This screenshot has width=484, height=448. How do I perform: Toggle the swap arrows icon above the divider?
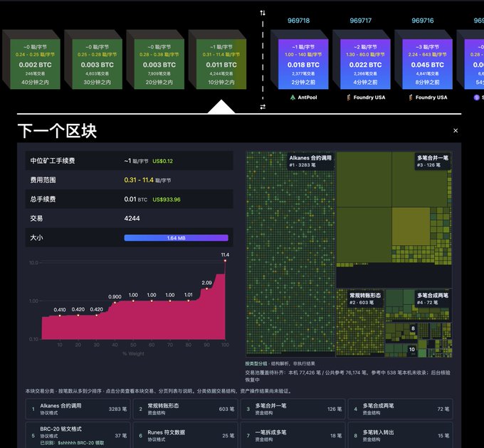tap(263, 13)
